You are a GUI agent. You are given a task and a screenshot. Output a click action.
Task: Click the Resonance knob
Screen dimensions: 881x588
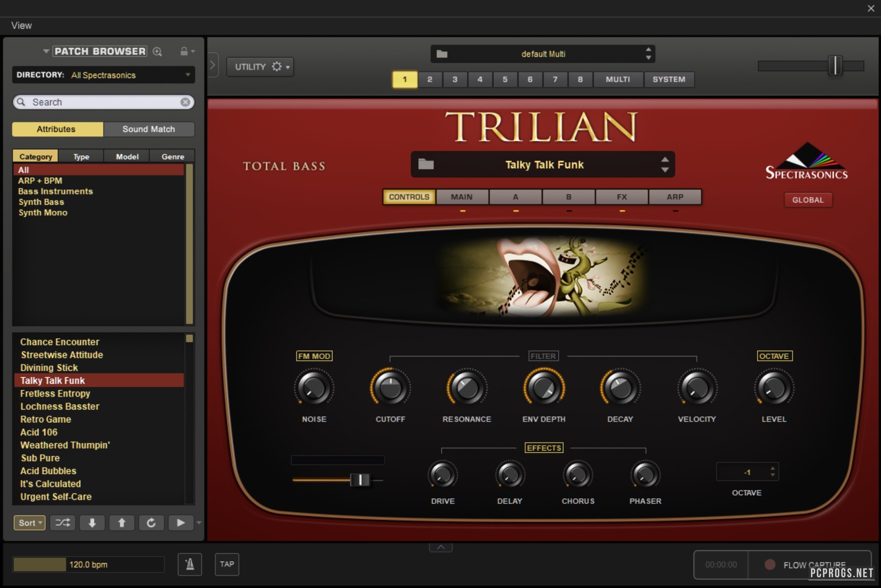click(x=467, y=387)
